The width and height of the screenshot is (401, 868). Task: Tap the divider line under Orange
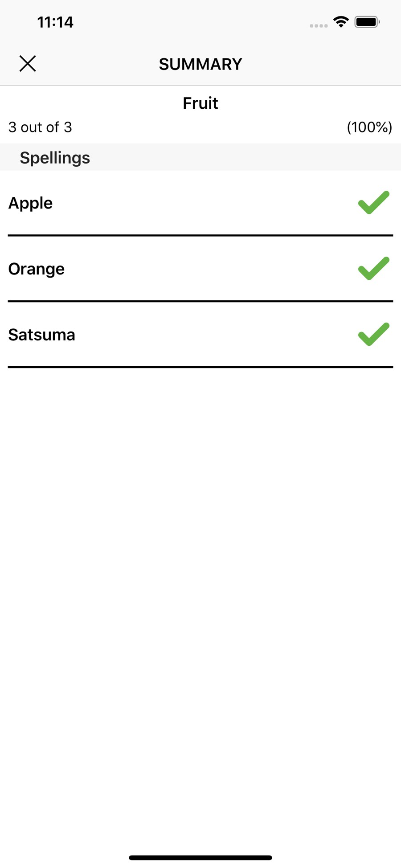point(200,301)
